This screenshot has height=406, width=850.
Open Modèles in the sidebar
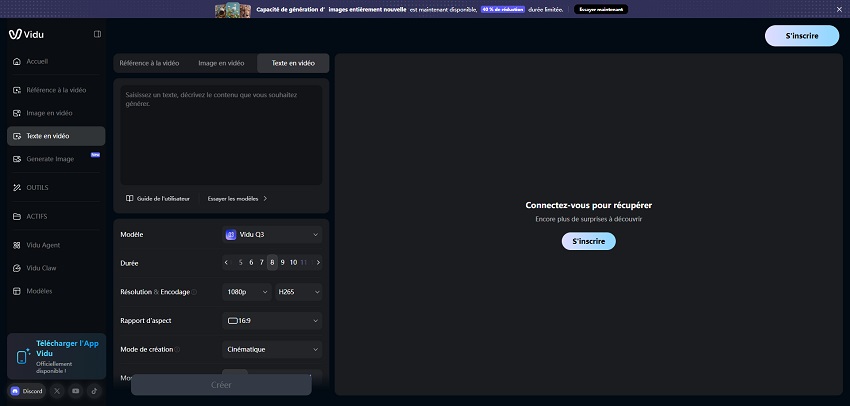point(56,291)
